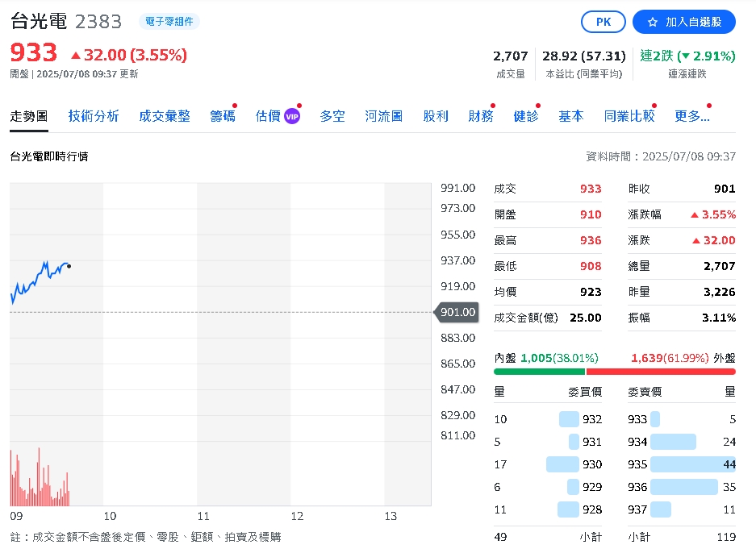Click the red dot above 更多 tab

coord(709,103)
